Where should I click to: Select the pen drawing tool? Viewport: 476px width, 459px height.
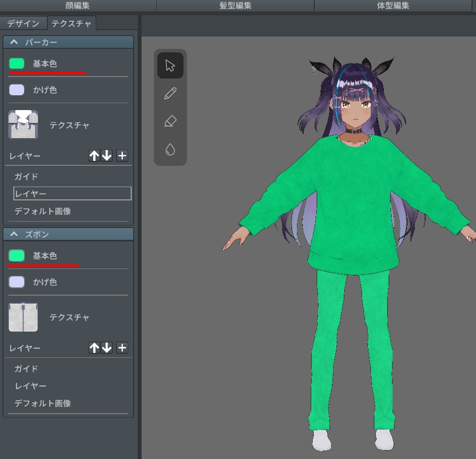pyautogui.click(x=170, y=93)
